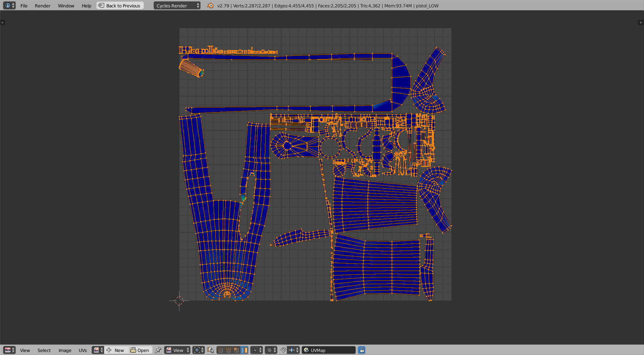This screenshot has width=644, height=355.
Task: Open the sticky selection mode dropdown
Action: click(257, 350)
